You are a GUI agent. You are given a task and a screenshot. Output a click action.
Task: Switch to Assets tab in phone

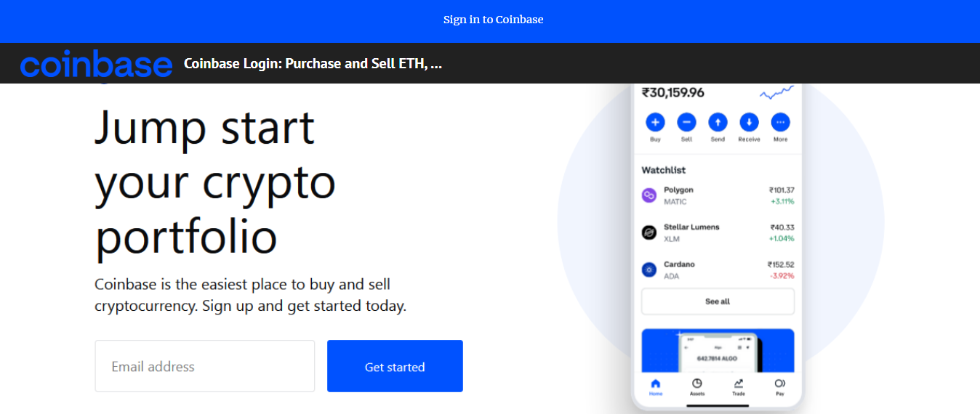[x=697, y=386]
